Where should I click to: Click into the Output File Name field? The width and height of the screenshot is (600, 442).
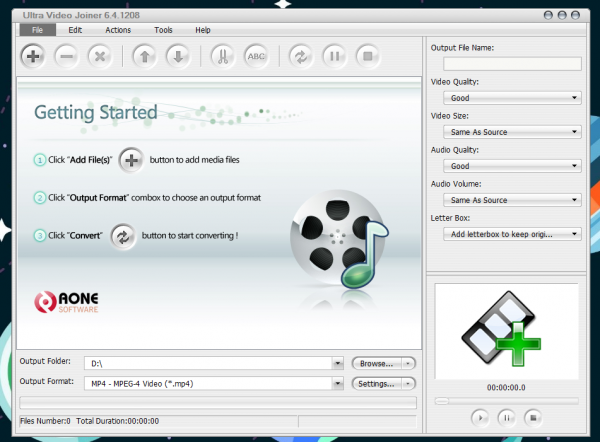pos(512,64)
